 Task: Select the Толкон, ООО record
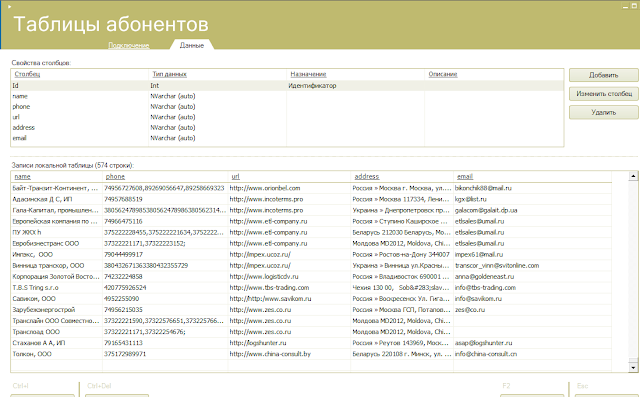pyautogui.click(x=311, y=354)
